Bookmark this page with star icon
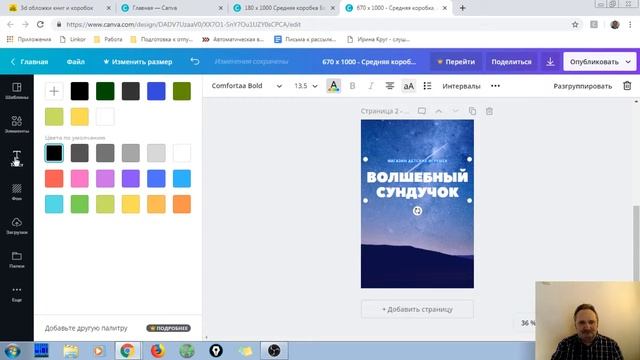Screen dimensions: 640x360 tap(575, 24)
